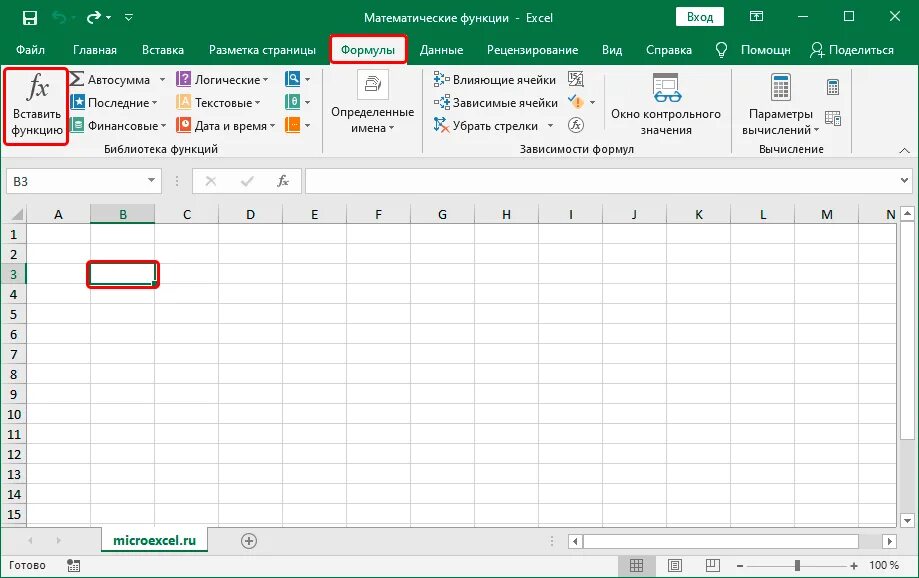
Task: Click Trace Precedents (Влияющие ячейки)
Action: pyautogui.click(x=495, y=79)
